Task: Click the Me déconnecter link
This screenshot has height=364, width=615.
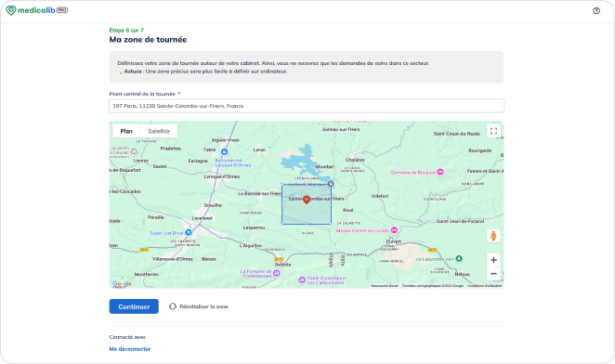Action: 130,349
